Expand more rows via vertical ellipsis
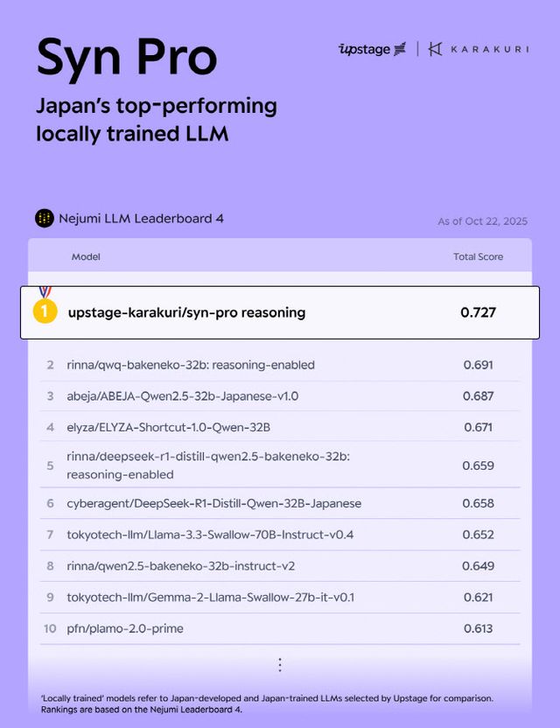The height and width of the screenshot is (728, 560). pos(280,664)
